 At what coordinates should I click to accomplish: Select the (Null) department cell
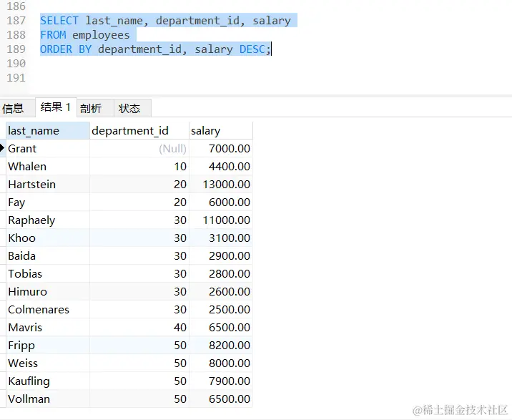coord(139,149)
